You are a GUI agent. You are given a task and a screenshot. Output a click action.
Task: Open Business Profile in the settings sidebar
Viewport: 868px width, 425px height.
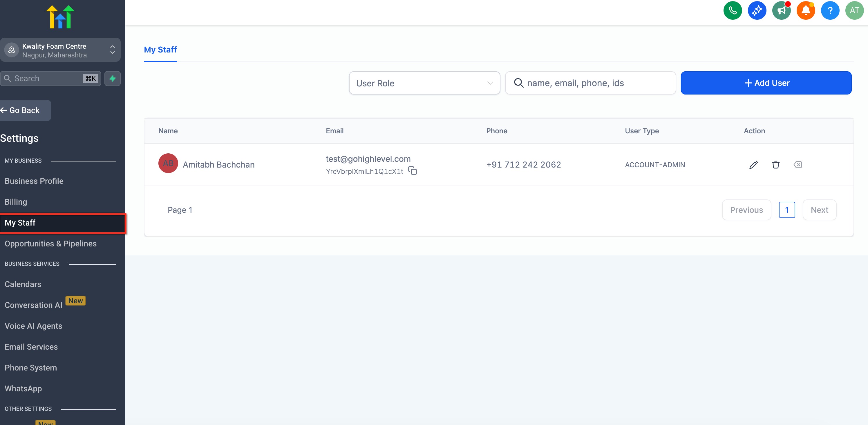(34, 181)
